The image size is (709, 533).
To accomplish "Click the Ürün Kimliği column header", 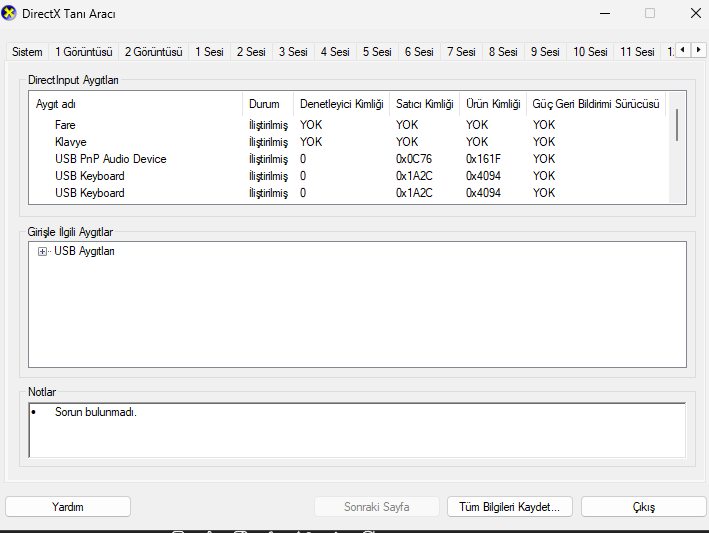I will (x=493, y=104).
